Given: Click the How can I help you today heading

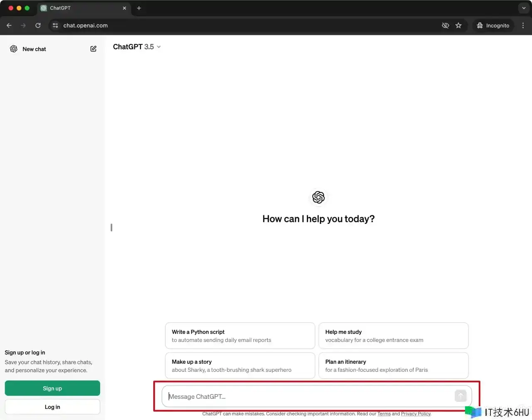Looking at the screenshot, I should (x=318, y=219).
